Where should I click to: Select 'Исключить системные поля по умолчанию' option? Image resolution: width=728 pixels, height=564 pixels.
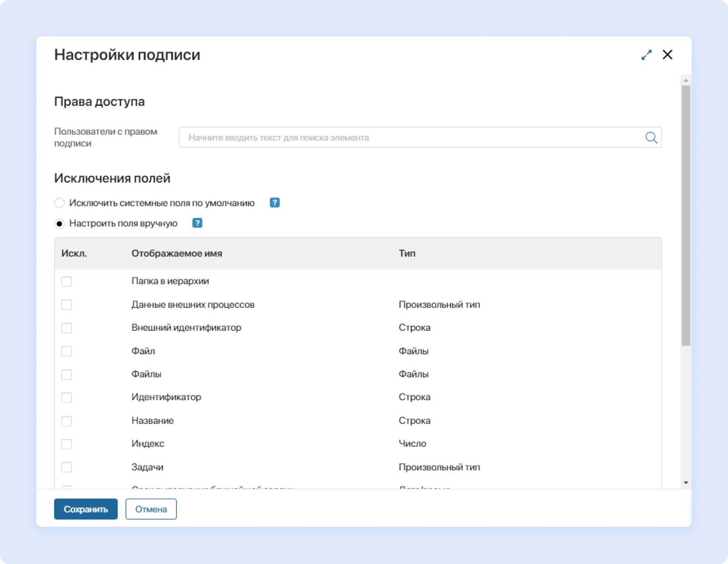[x=60, y=203]
